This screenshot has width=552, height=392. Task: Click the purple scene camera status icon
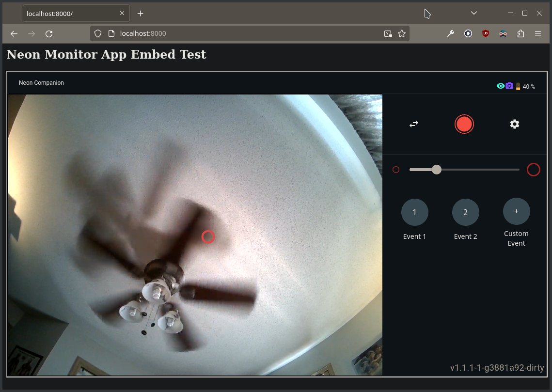pos(509,85)
